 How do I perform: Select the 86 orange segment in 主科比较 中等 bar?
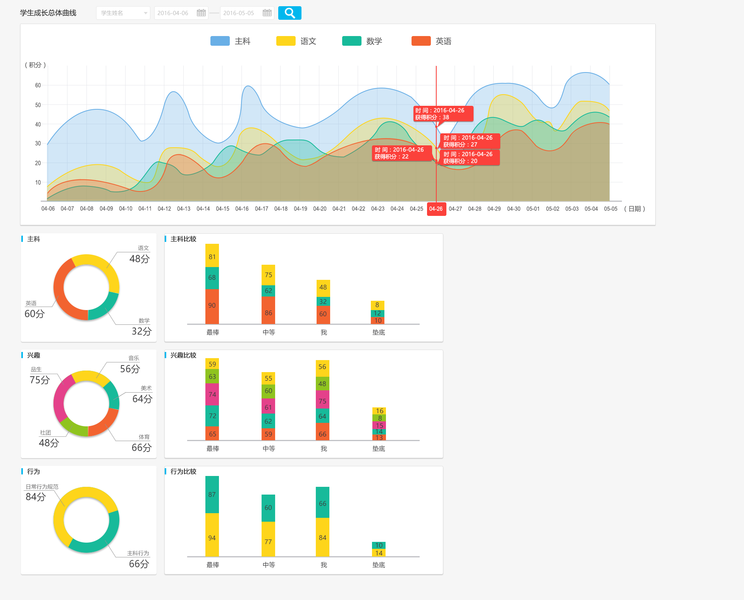pos(269,311)
